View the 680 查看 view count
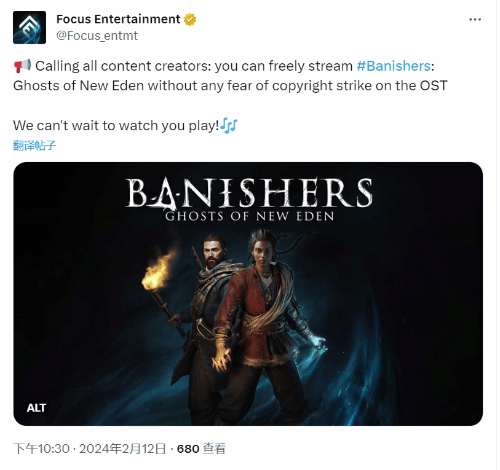The height and width of the screenshot is (470, 500). (x=201, y=449)
